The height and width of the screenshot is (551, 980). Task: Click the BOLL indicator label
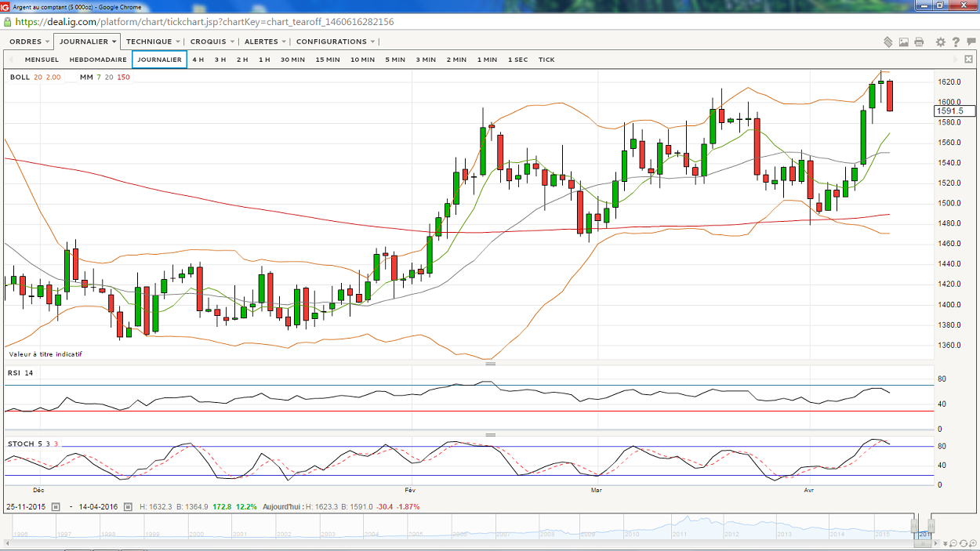click(20, 78)
